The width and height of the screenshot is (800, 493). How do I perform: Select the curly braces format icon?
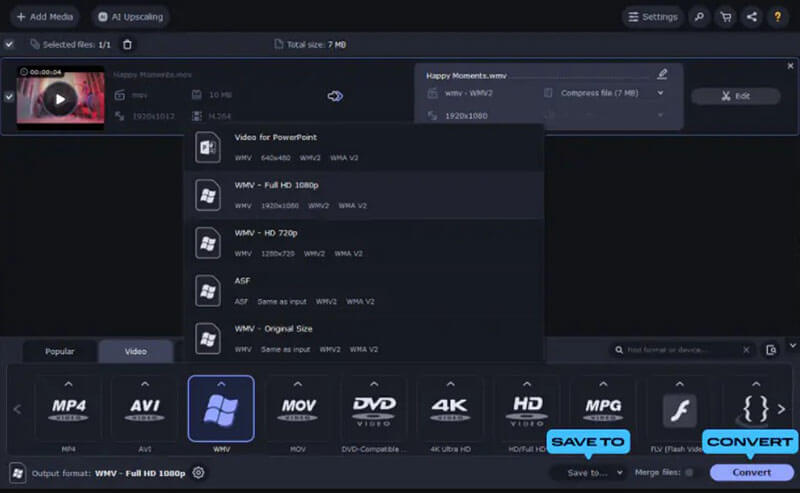[x=755, y=409]
